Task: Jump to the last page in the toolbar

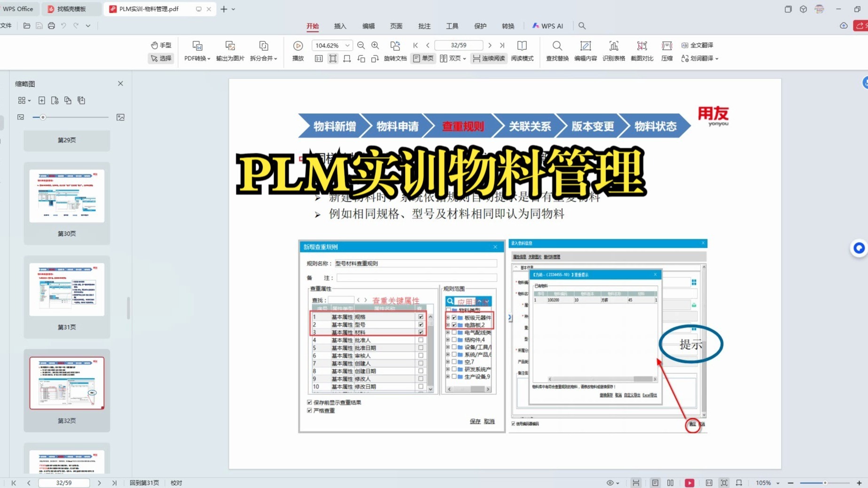Action: [x=502, y=45]
